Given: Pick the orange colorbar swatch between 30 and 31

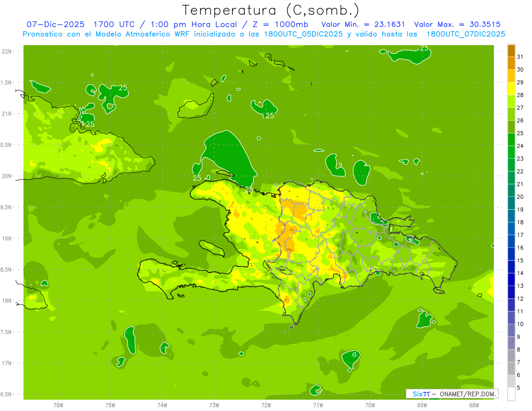Looking at the screenshot, I should [511, 63].
